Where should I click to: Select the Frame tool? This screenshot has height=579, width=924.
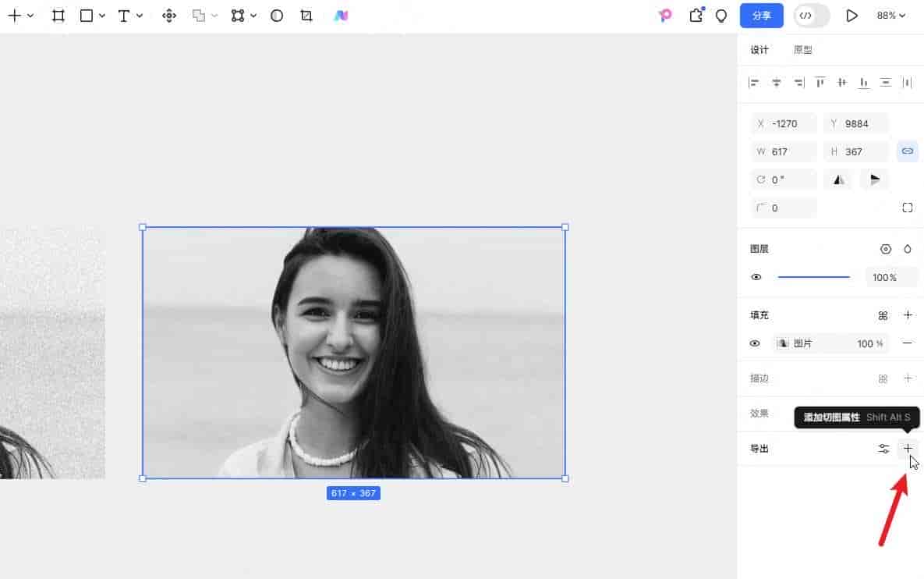pos(58,16)
